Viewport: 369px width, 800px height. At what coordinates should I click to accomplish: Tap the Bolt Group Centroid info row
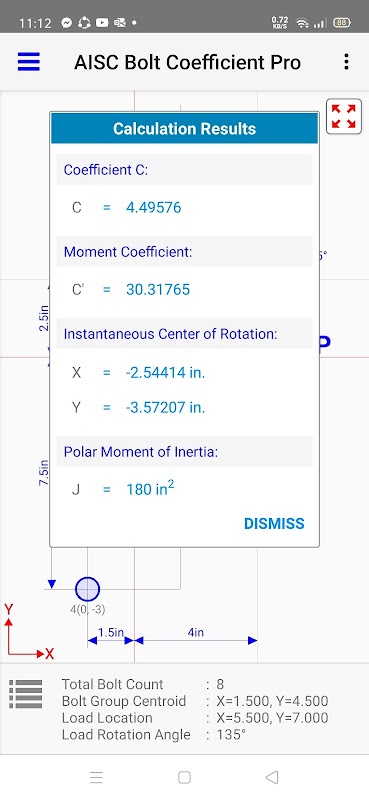[x=195, y=701]
